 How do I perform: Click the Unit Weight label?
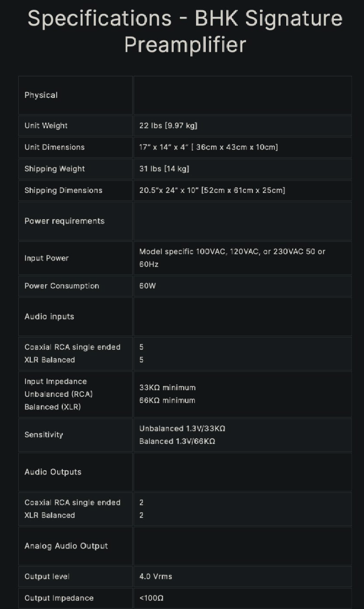(x=46, y=126)
